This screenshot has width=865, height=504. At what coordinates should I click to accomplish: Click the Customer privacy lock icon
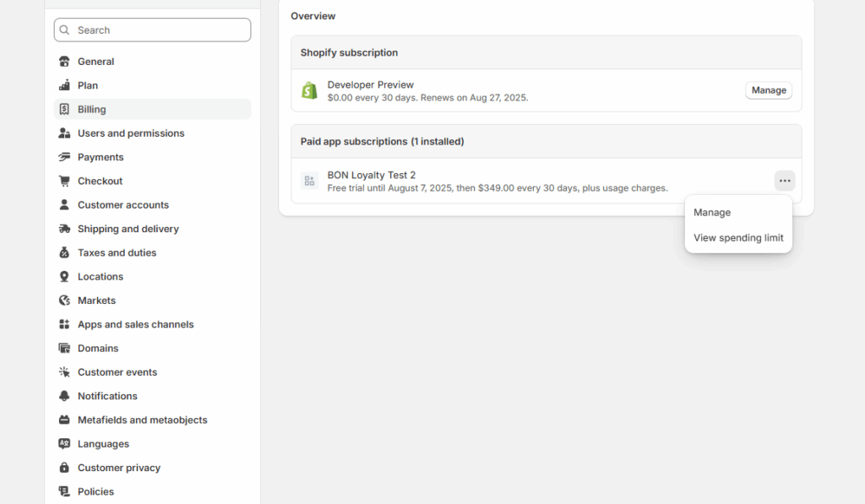64,468
